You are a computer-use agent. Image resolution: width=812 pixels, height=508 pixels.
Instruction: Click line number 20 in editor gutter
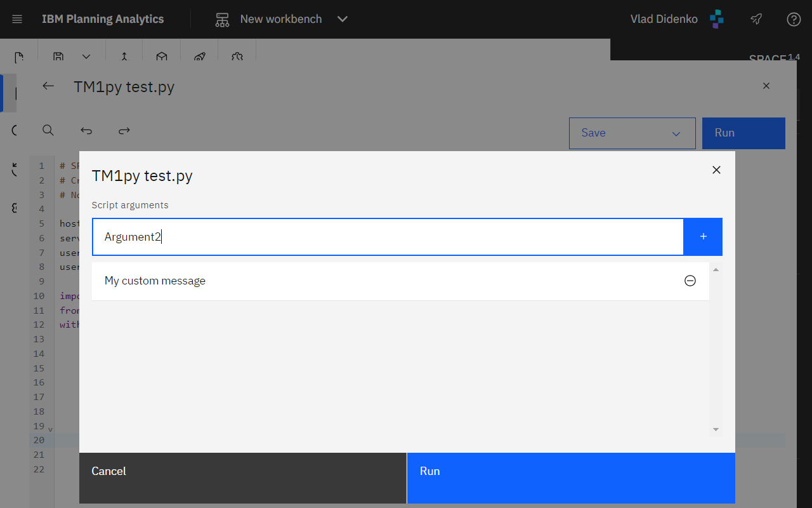tap(39, 440)
